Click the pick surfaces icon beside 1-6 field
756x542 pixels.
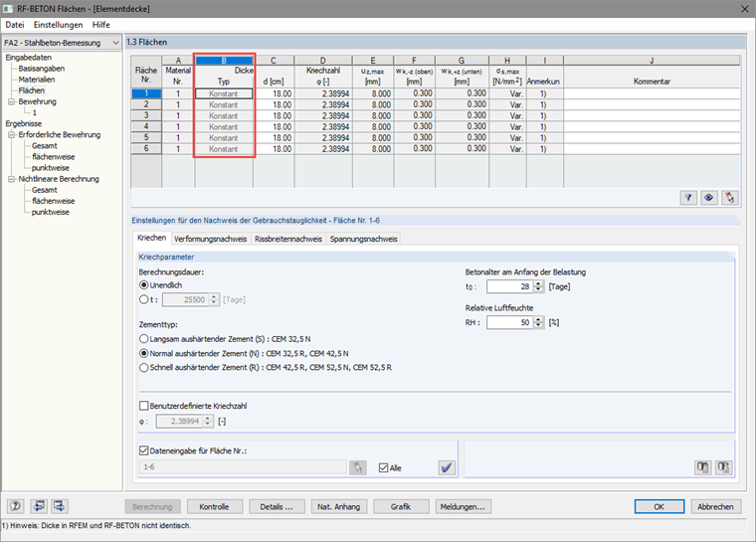[358, 467]
